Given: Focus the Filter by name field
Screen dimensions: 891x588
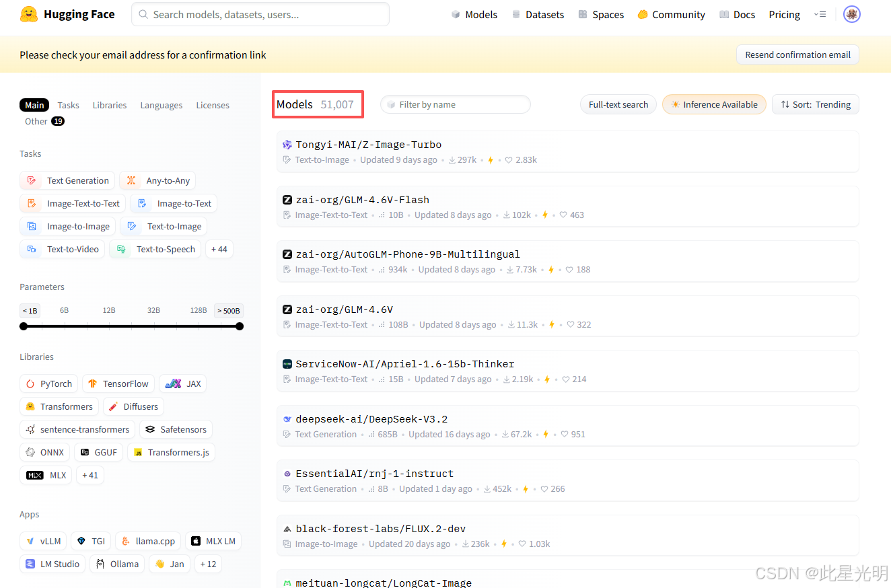Looking at the screenshot, I should tap(456, 104).
